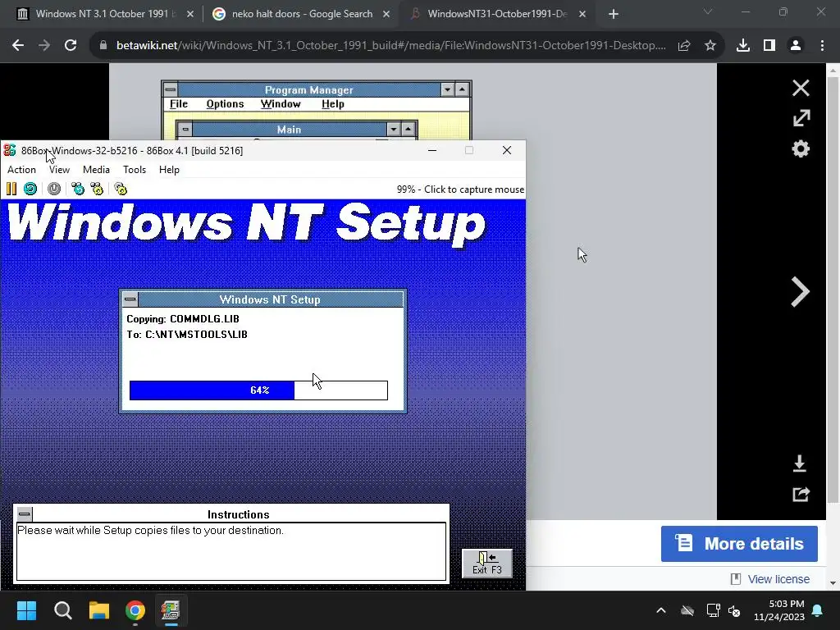The height and width of the screenshot is (630, 840).
Task: Go back in Chrome
Action: point(18,46)
